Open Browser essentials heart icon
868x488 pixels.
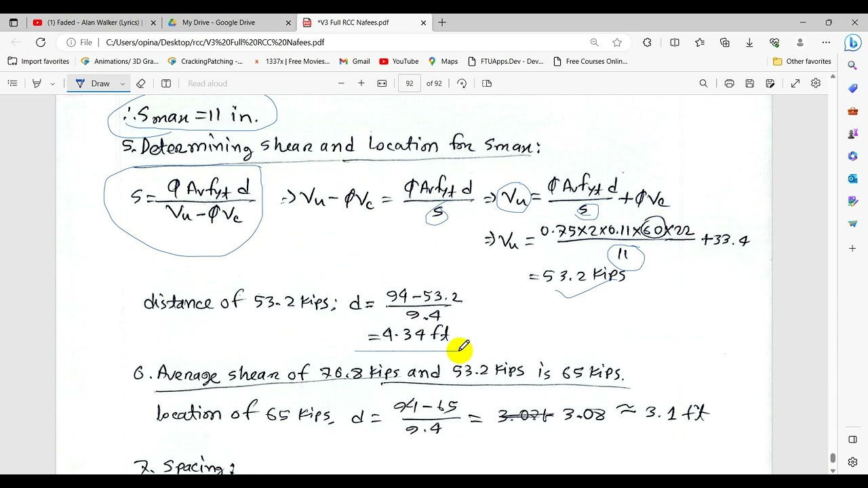tap(774, 42)
